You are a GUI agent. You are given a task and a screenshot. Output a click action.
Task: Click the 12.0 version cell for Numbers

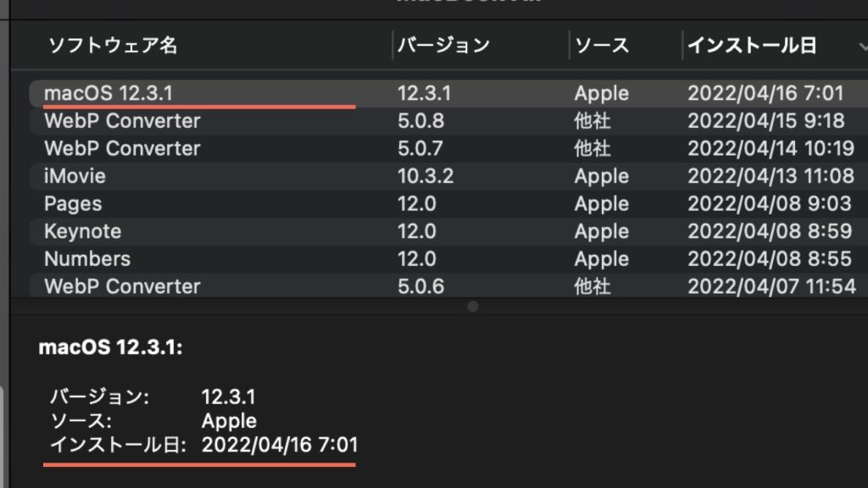[417, 259]
